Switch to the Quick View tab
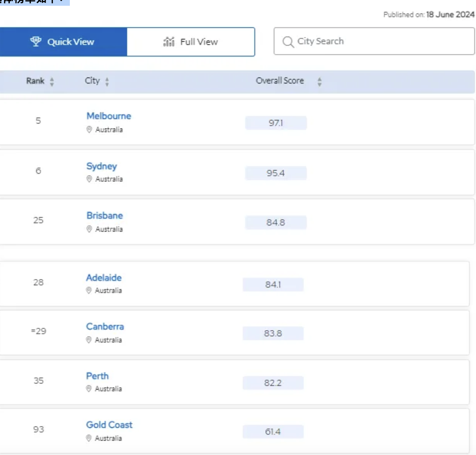 point(63,42)
